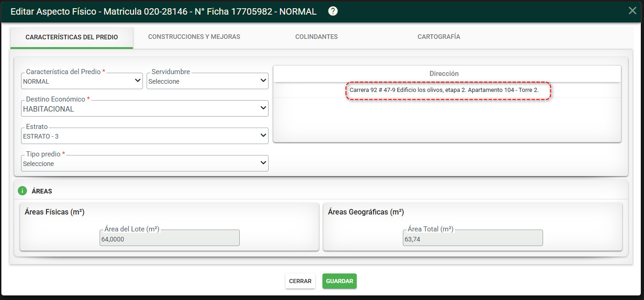Click the Áreas Físicas (m²) heading
Viewport: 644px width, 300px height.
[x=54, y=212]
